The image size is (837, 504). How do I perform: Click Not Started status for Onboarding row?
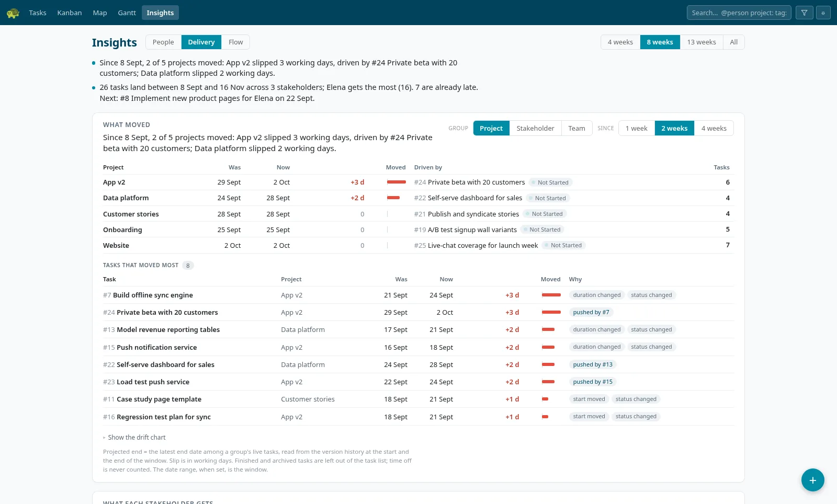click(542, 230)
